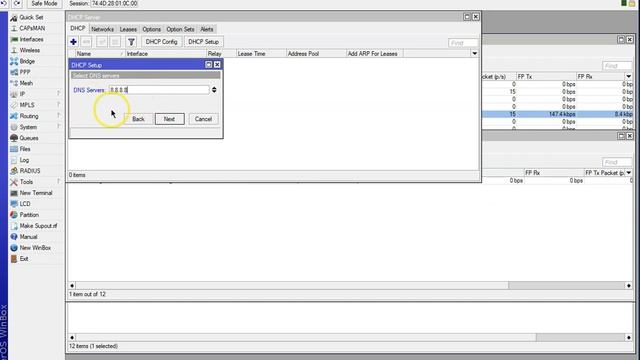Click Make Supout.rif
The image size is (640, 360).
pos(38,226)
